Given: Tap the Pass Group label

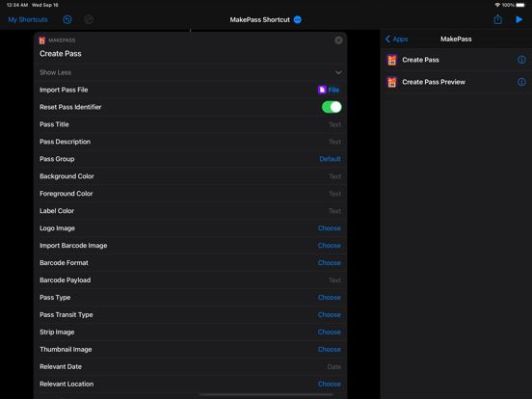Looking at the screenshot, I should pos(57,159).
